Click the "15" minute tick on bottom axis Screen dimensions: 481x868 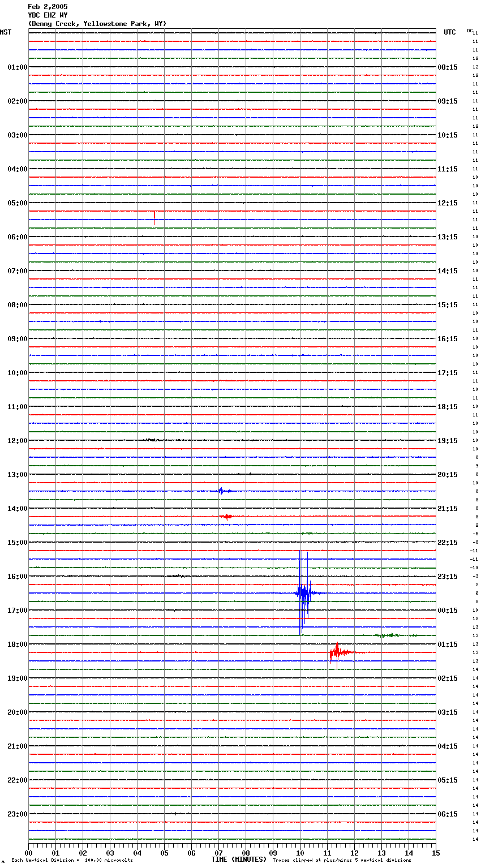pyautogui.click(x=436, y=853)
